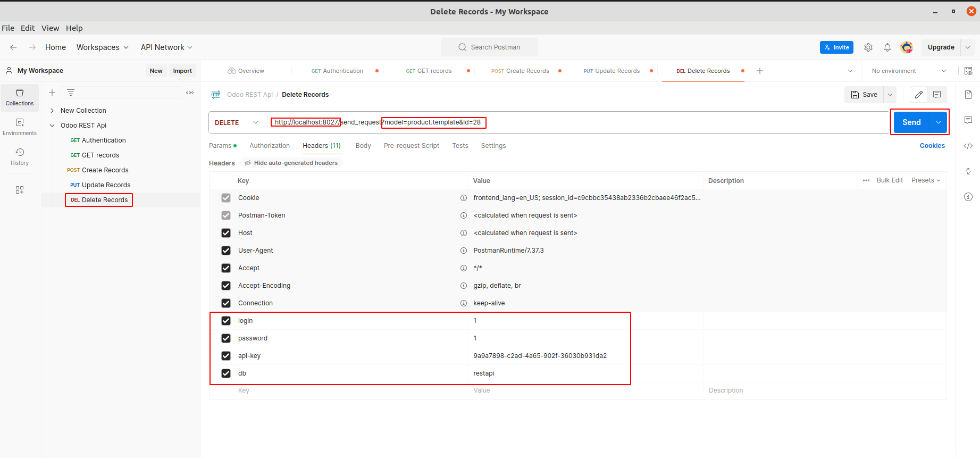The width and height of the screenshot is (980, 458).
Task: Uncheck the Host header
Action: [226, 233]
